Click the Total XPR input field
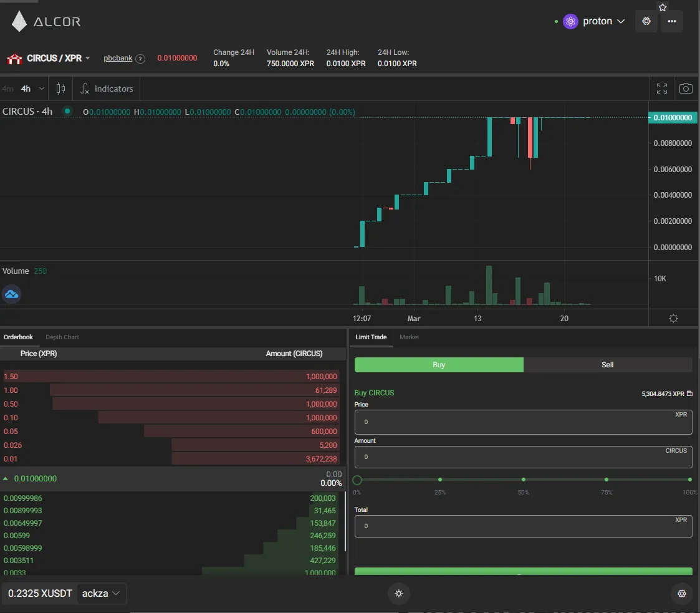 pos(523,526)
